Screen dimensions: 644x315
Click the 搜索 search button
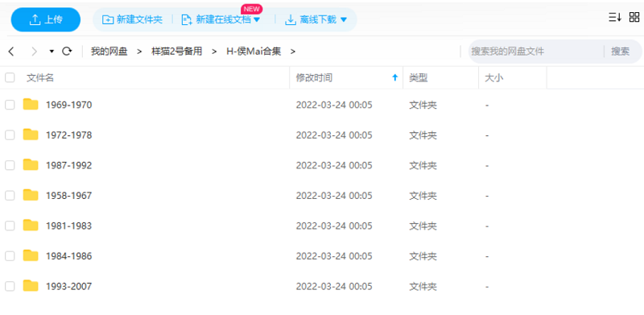(x=620, y=52)
